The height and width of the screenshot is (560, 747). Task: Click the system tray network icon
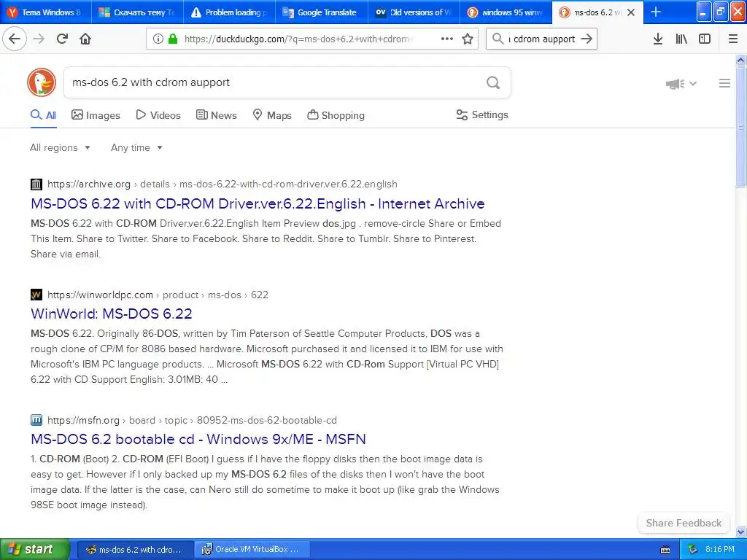(692, 550)
